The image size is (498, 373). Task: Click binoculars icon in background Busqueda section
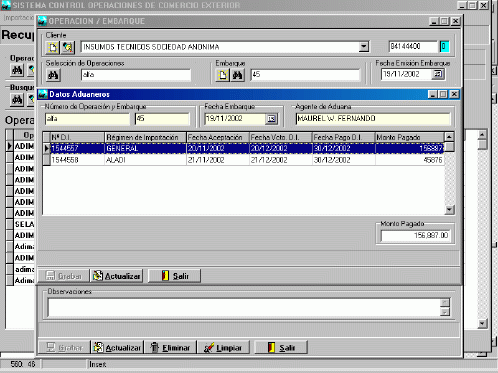pos(17,100)
